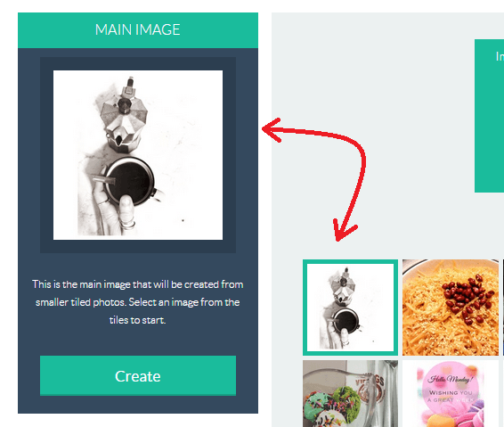This screenshot has width=504, height=427.
Task: Select the black-and-white coffee pot tile
Action: [x=350, y=308]
